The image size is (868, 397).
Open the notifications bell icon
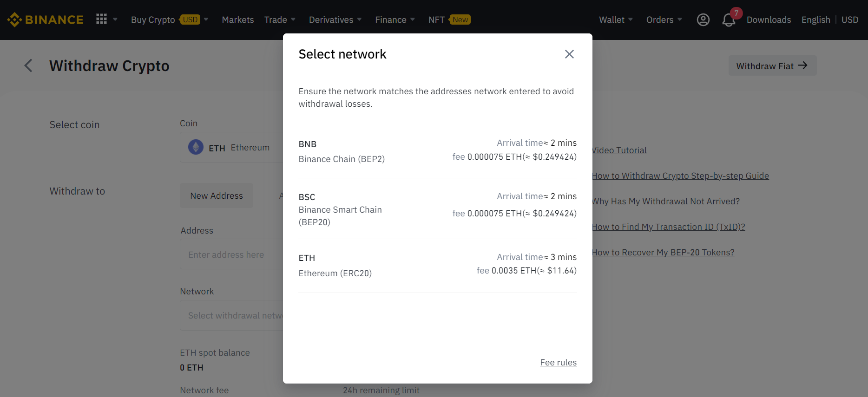[728, 20]
